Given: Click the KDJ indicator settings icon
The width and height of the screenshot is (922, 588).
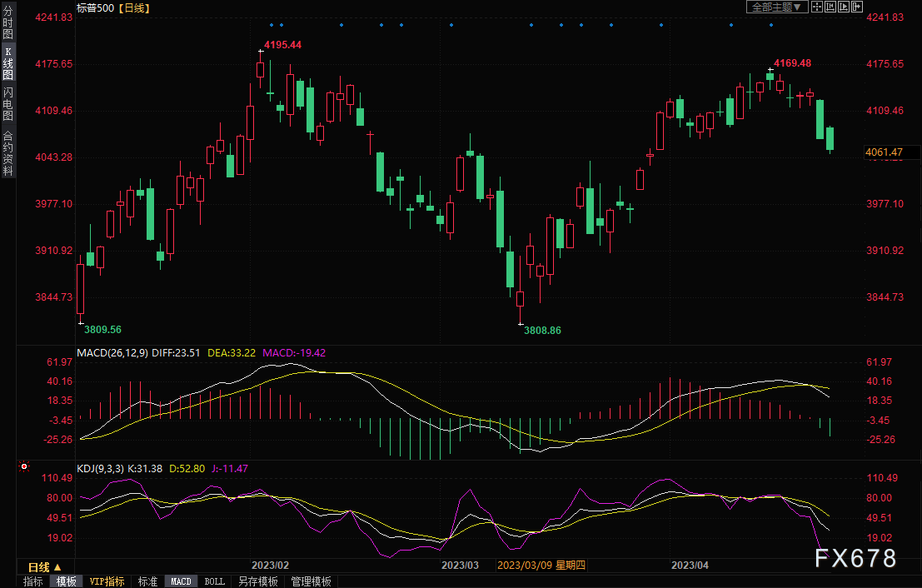Looking at the screenshot, I should 24,468.
